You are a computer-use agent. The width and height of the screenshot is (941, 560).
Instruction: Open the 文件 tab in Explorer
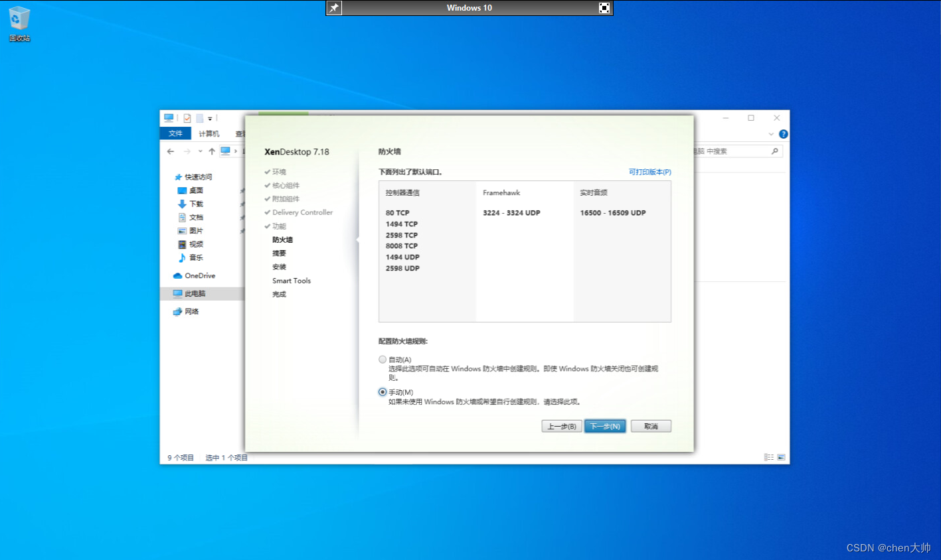[x=175, y=133]
